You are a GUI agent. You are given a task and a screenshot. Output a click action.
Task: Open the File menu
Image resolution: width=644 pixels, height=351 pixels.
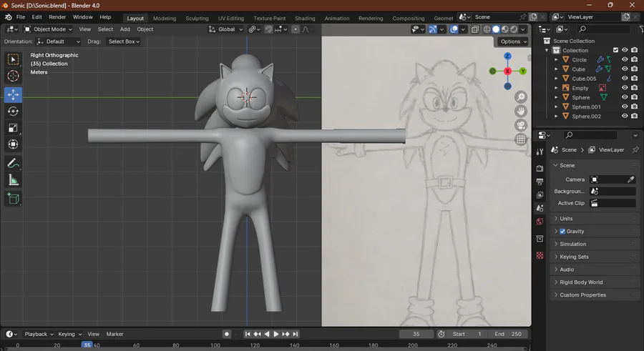(21, 17)
